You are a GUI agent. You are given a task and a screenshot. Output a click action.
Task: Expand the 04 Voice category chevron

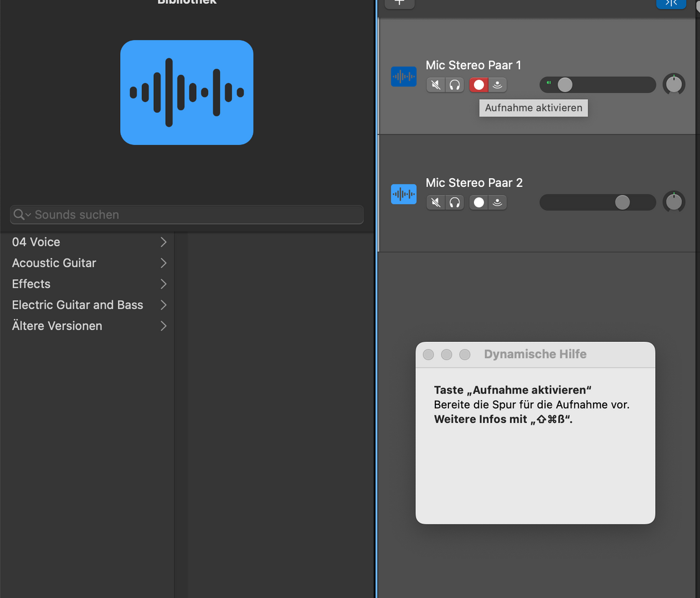[163, 242]
